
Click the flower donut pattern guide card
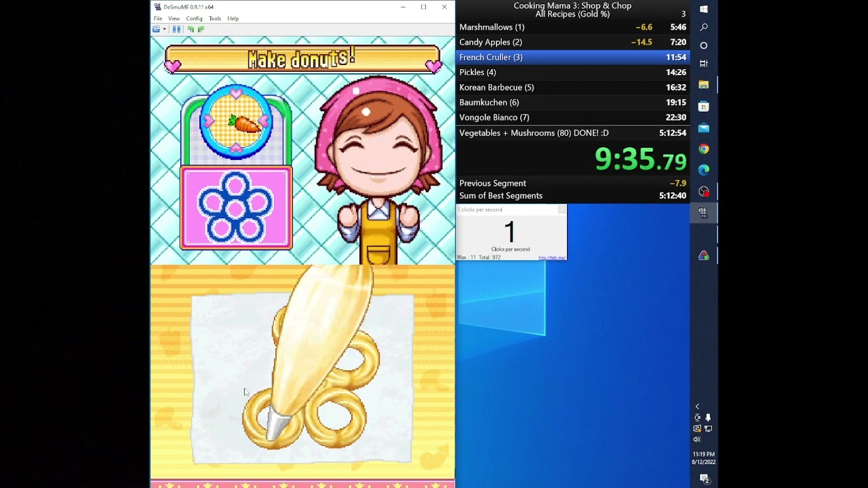(x=236, y=207)
